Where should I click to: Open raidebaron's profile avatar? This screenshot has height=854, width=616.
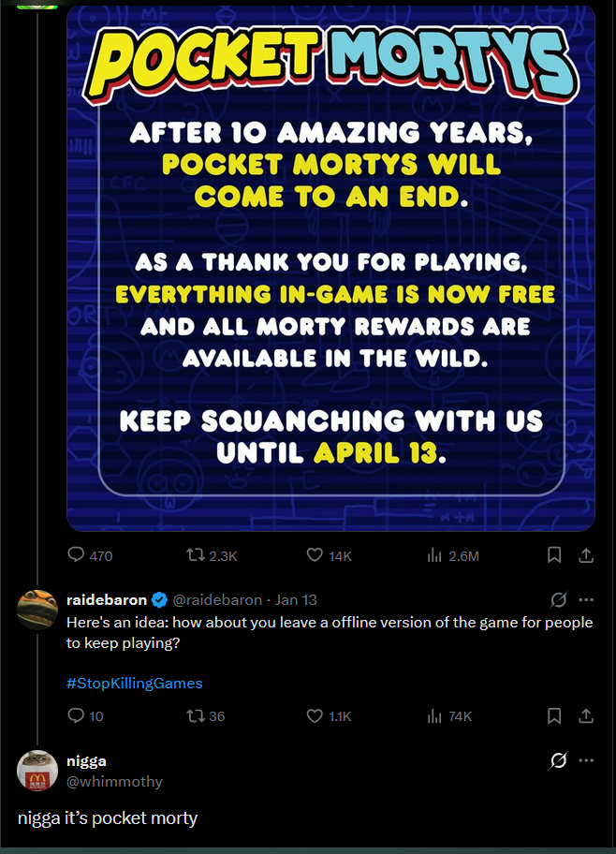(x=37, y=610)
